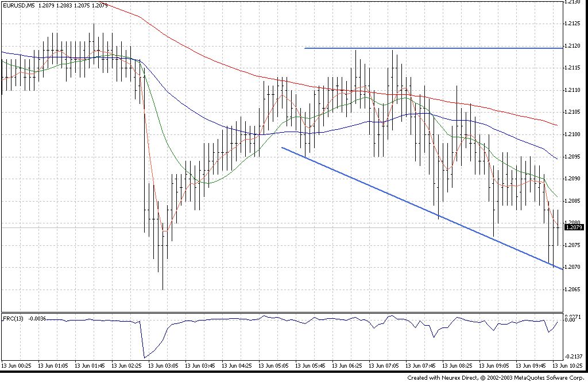Click the -0.0036 FRC indicator value

(x=37, y=319)
